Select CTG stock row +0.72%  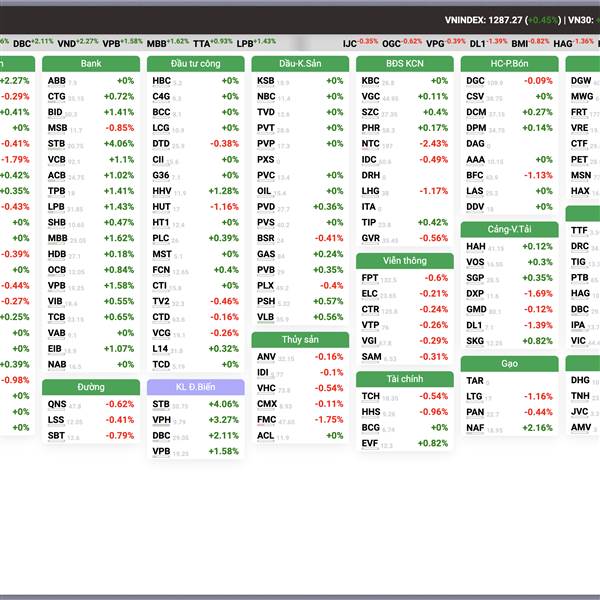coord(91,96)
